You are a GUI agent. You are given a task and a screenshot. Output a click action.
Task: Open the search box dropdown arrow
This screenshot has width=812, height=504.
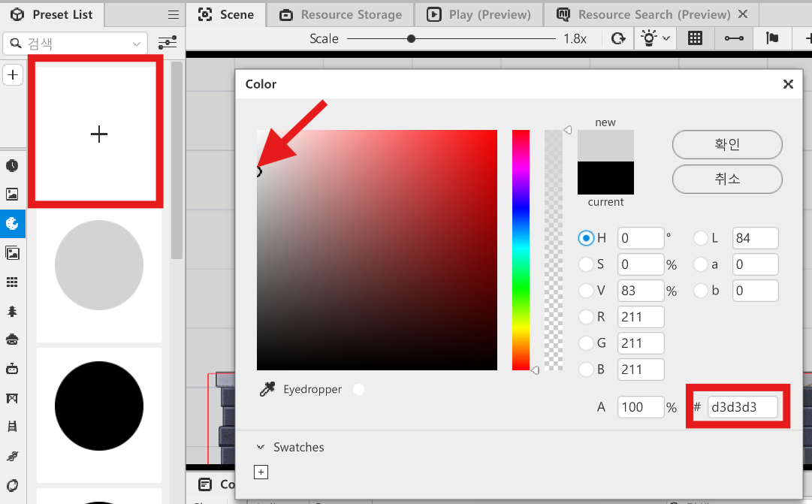tap(136, 44)
